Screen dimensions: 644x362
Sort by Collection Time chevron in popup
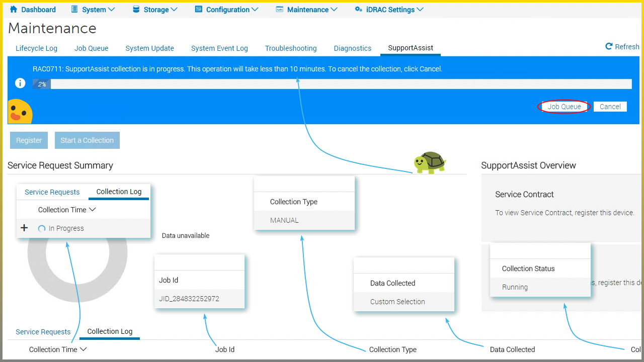click(x=92, y=210)
